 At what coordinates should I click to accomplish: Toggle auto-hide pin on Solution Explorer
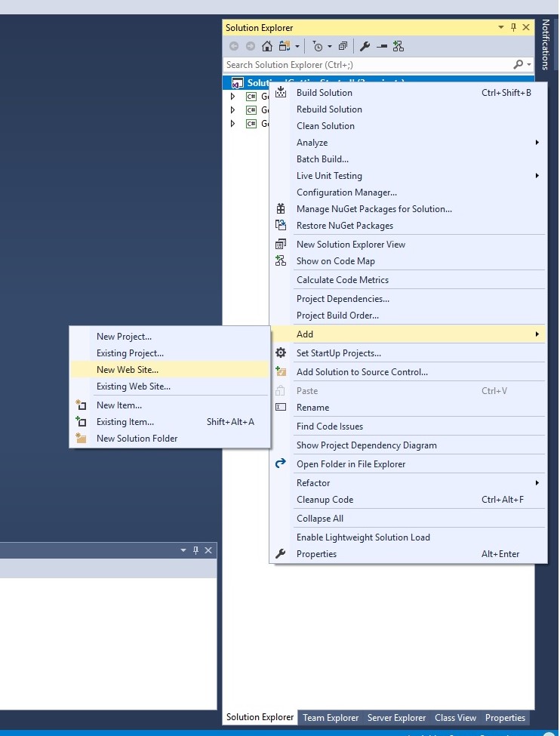coord(514,28)
